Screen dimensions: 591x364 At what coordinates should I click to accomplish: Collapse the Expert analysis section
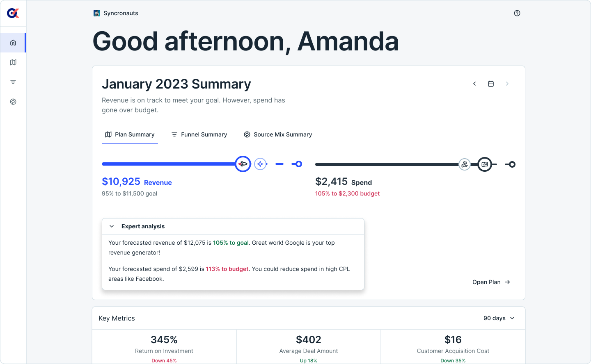click(112, 226)
